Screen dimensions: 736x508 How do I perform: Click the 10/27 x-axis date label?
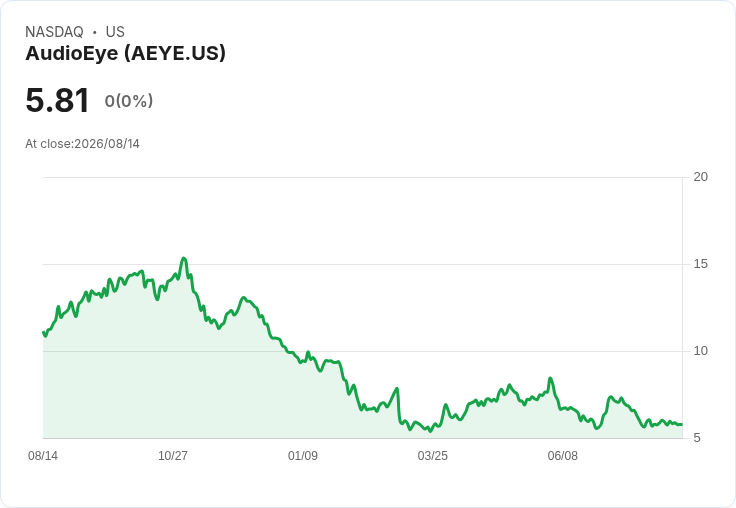(x=173, y=455)
